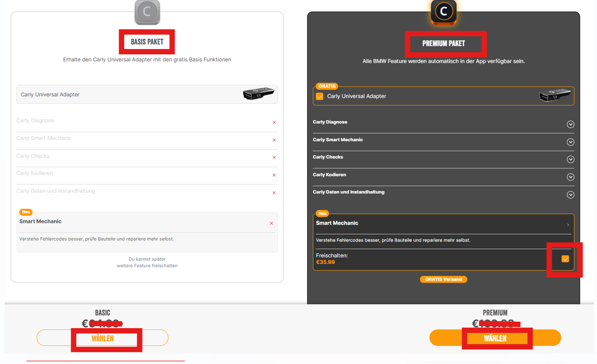Click Carly Diagnose label in Premium
This screenshot has width=597, height=364.
click(330, 122)
